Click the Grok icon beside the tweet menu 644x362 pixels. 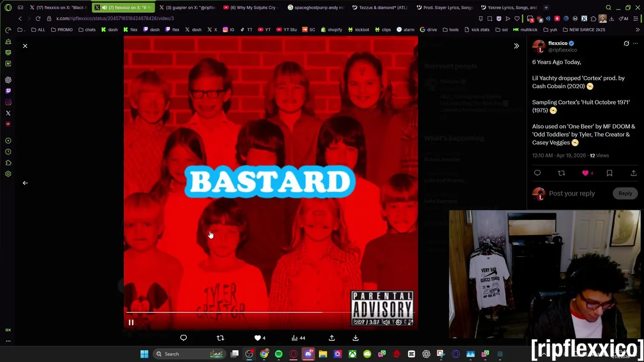[x=626, y=44]
